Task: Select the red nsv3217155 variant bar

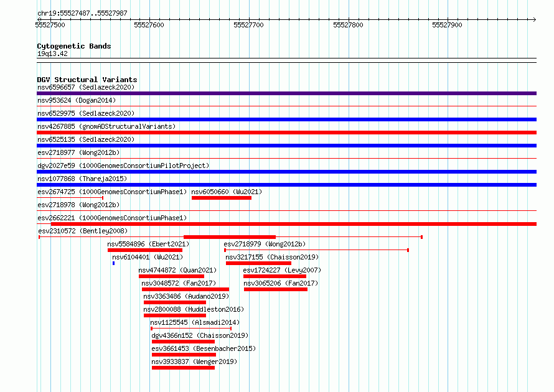Action: (x=258, y=263)
